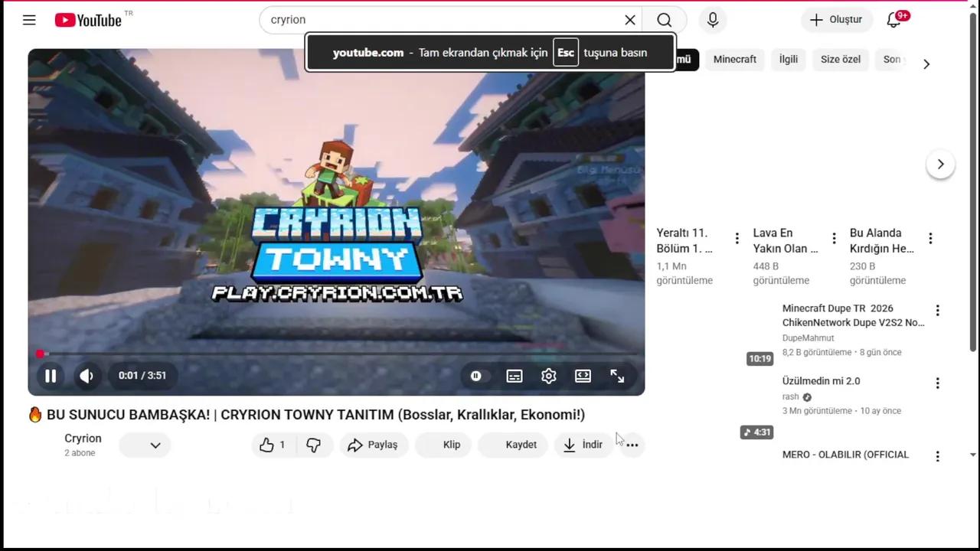The height and width of the screenshot is (551, 980).
Task: Open the hamburger menu icon
Action: (x=29, y=20)
